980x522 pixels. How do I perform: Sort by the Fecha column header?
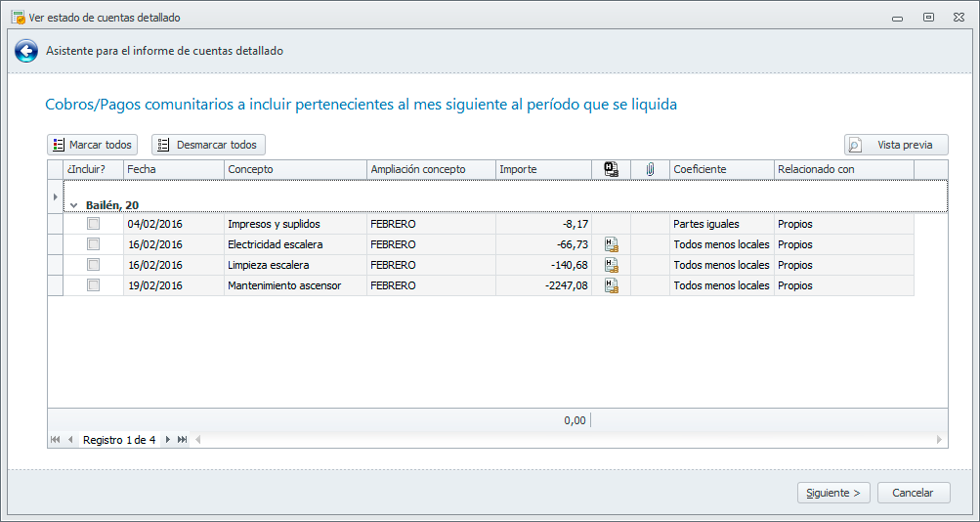pyautogui.click(x=173, y=169)
